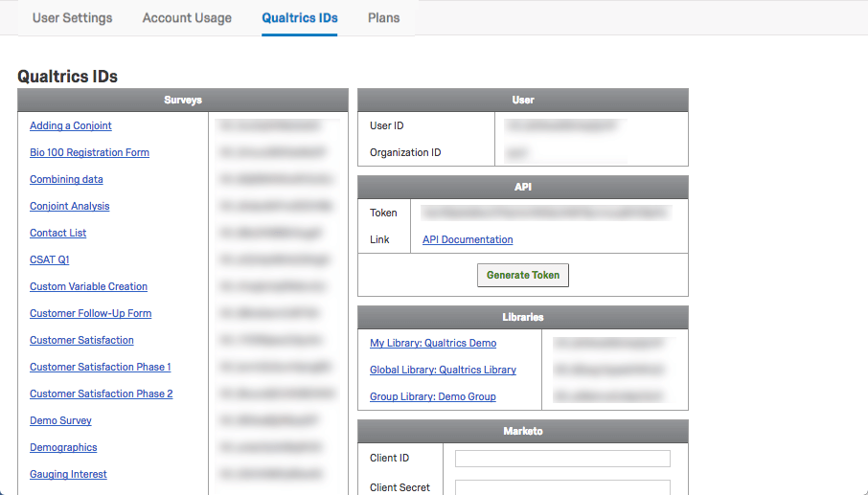The height and width of the screenshot is (495, 868).
Task: Open the Contact List survey link
Action: [x=57, y=233]
